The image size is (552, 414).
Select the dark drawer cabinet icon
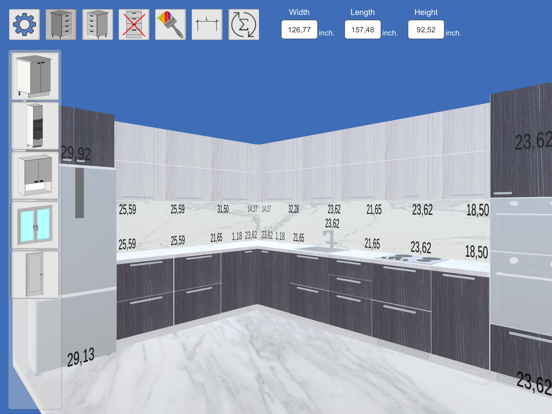61,24
